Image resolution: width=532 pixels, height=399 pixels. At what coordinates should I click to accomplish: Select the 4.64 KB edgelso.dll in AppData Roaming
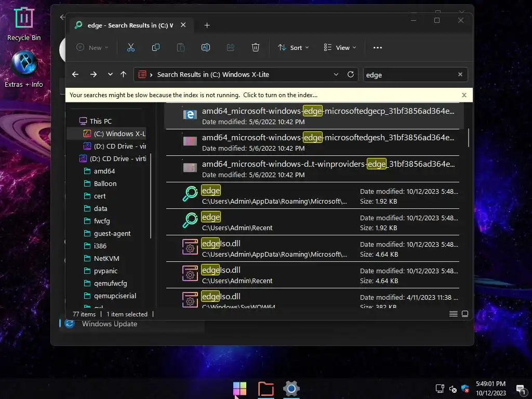point(312,248)
